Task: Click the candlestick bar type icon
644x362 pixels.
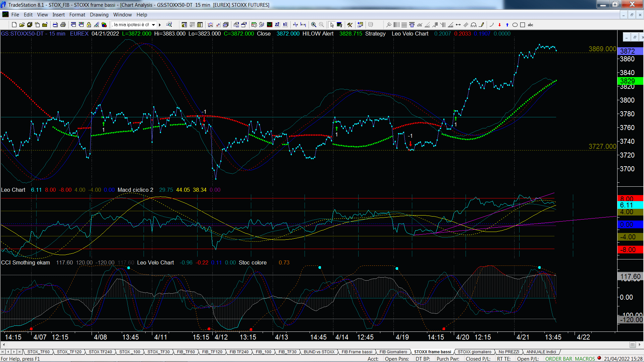Action: 285,25
